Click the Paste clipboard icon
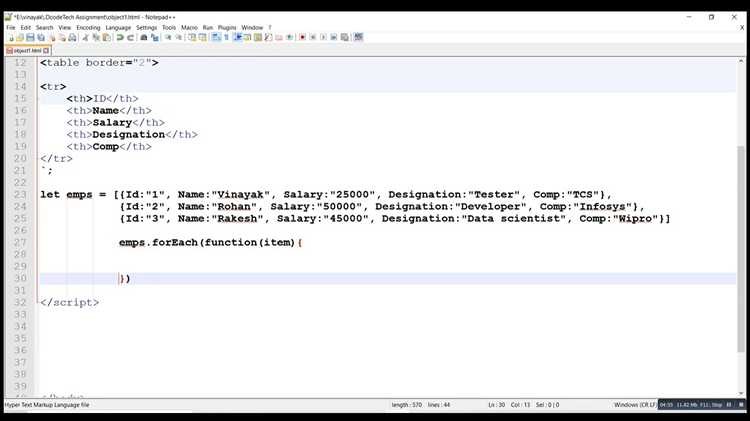Image resolution: width=750 pixels, height=421 pixels. click(106, 37)
